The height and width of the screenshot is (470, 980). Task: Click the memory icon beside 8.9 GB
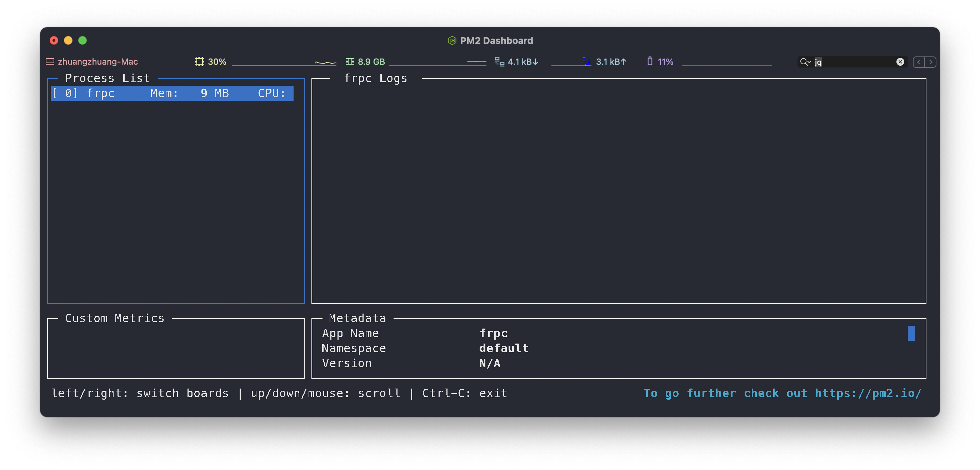[350, 62]
